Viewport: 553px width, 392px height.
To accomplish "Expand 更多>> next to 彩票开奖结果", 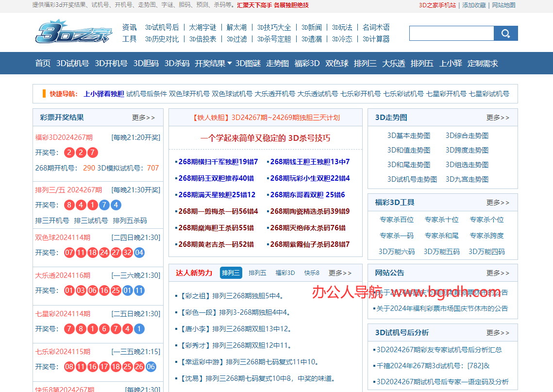I will click(x=144, y=118).
